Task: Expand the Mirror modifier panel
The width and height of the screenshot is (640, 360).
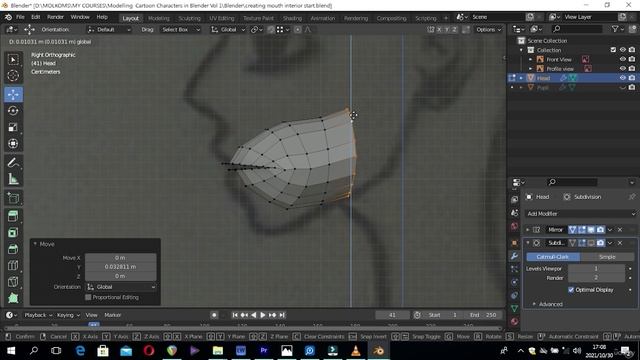Action: click(527, 230)
